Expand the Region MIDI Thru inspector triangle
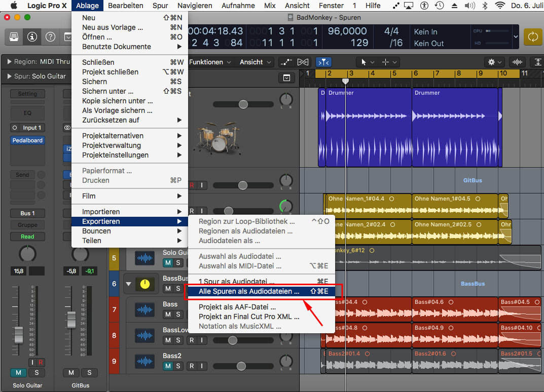 [x=9, y=62]
